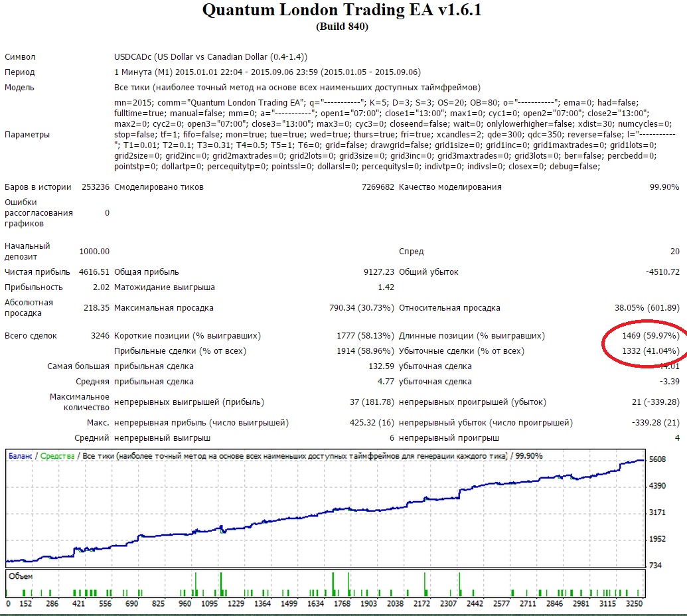Click the 'Средства' legend label in the chart
Viewport: 687px width, 616px height.
57,456
